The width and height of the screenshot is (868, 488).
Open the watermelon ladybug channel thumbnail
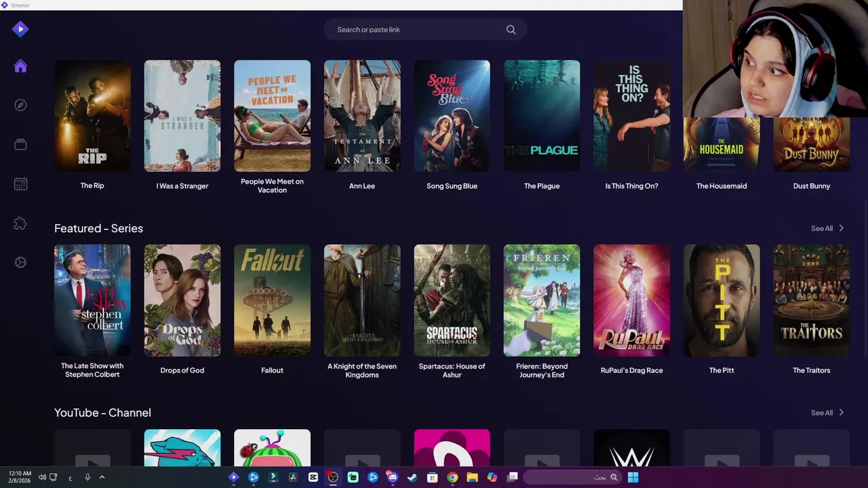(x=272, y=447)
